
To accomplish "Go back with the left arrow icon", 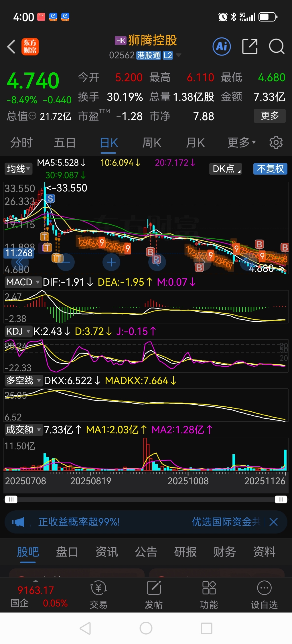I will tap(11, 46).
